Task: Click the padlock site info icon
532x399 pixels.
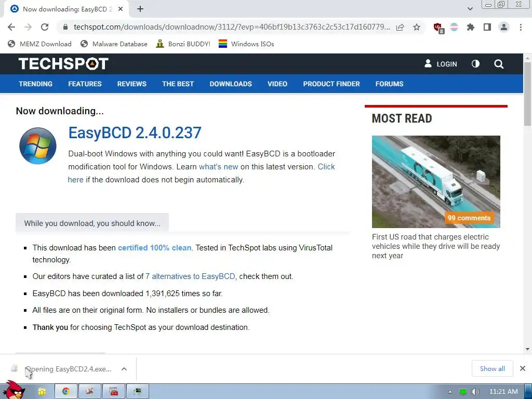Action: [65, 27]
